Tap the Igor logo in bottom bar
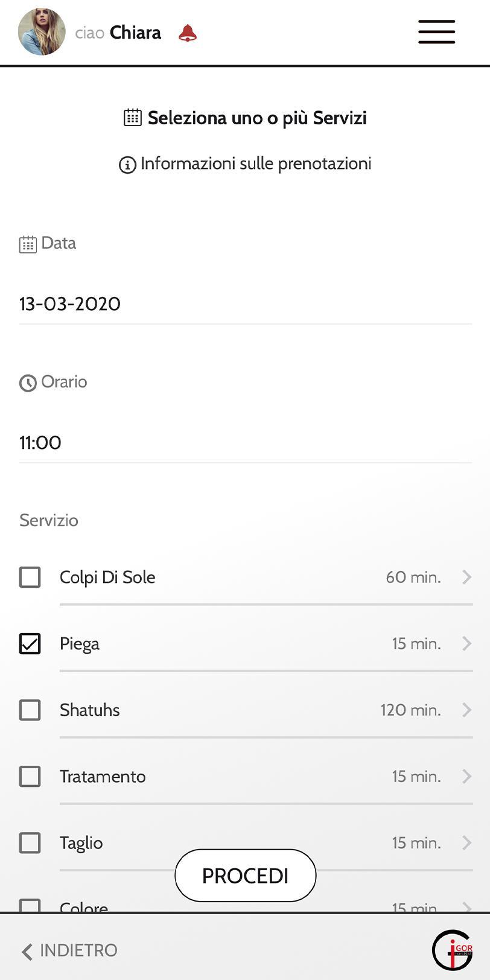Image resolution: width=490 pixels, height=980 pixels. click(453, 950)
